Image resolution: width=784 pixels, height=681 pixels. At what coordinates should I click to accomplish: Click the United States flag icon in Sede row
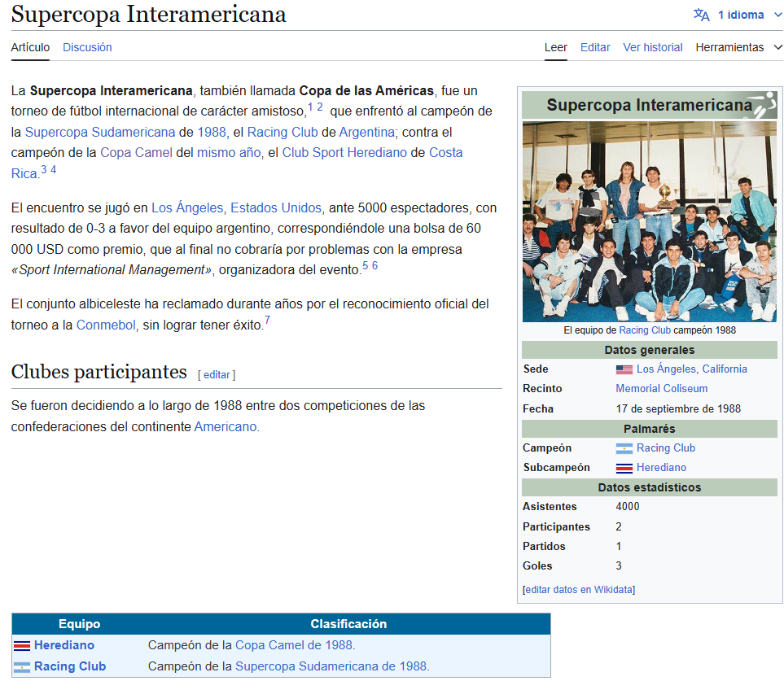pos(624,369)
